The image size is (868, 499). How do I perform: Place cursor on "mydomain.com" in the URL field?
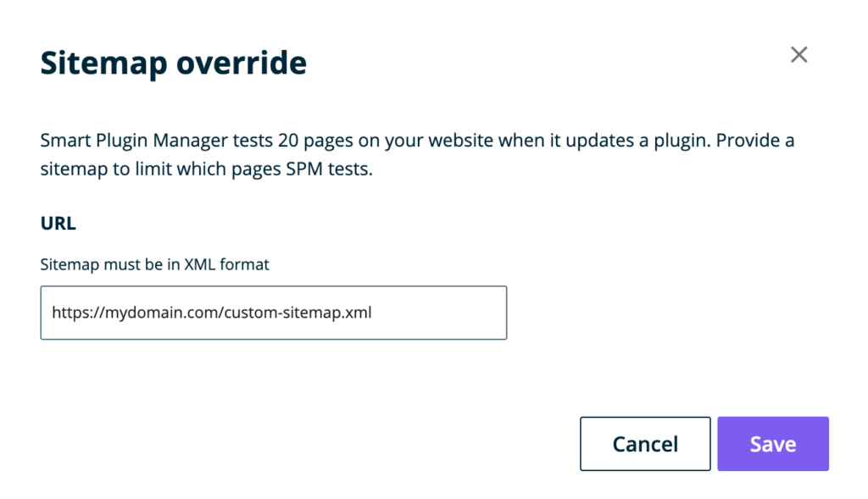click(x=163, y=313)
